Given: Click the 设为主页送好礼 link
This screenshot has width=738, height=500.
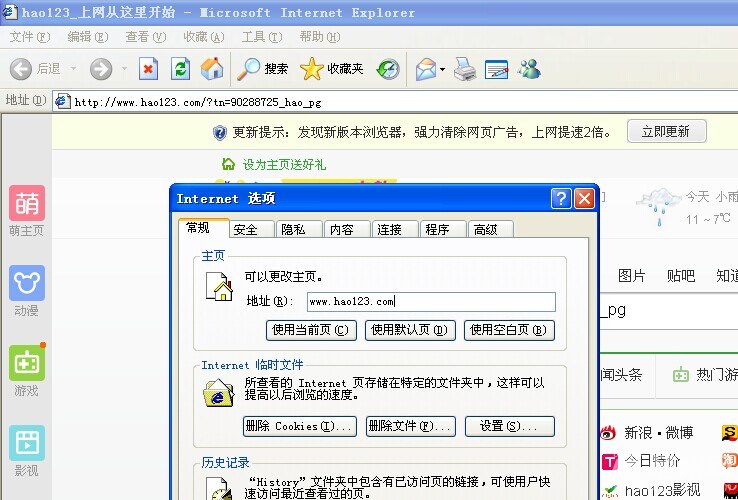Looking at the screenshot, I should pyautogui.click(x=284, y=164).
